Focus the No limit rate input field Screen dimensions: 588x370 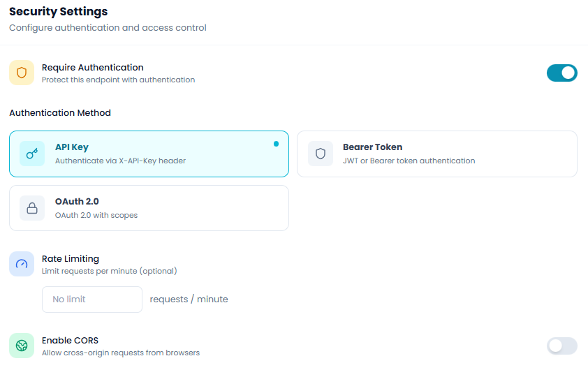[92, 299]
